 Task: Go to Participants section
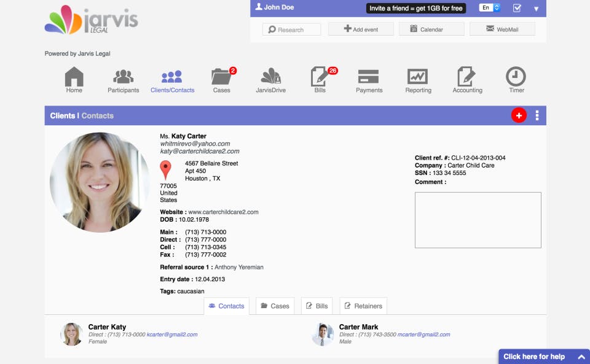click(x=124, y=80)
